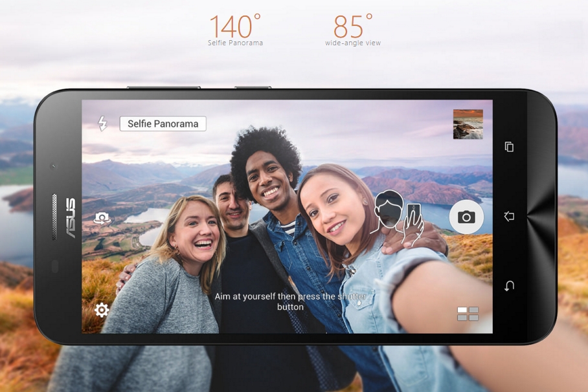The image size is (588, 392).
Task: Open the last photo gallery thumbnail
Action: pyautogui.click(x=468, y=124)
